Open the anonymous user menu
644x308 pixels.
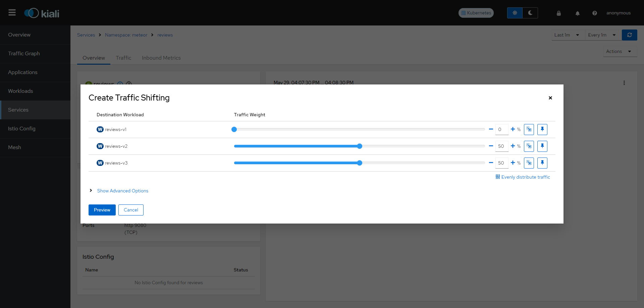[619, 13]
